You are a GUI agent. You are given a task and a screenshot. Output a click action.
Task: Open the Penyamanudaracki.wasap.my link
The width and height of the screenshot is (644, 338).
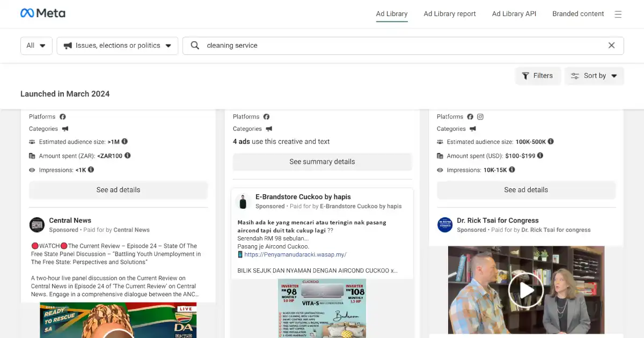tap(295, 255)
